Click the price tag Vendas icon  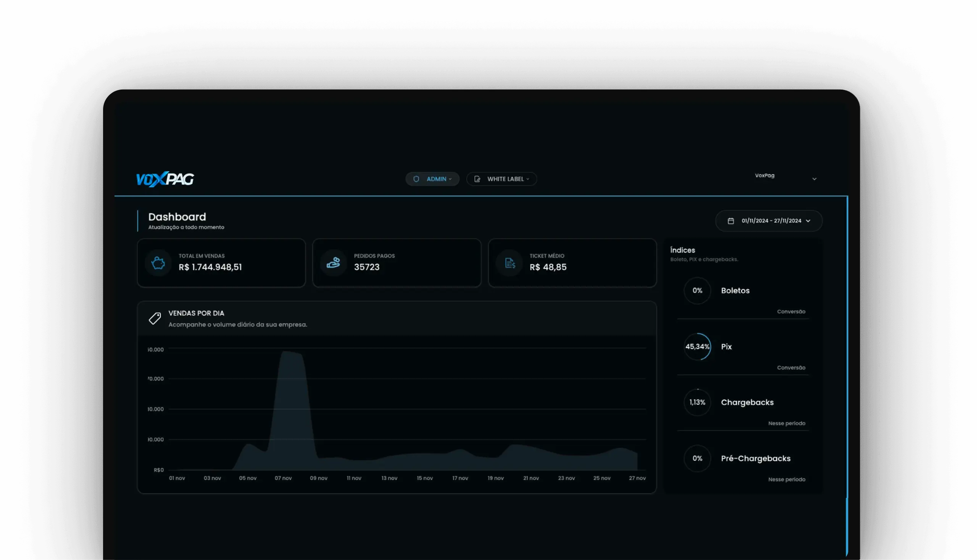pos(155,318)
